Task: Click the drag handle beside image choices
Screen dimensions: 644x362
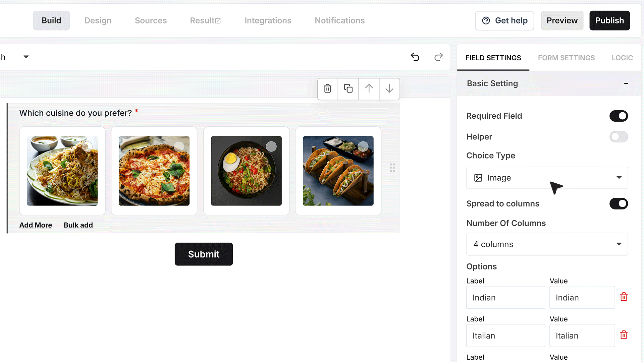Action: click(392, 168)
